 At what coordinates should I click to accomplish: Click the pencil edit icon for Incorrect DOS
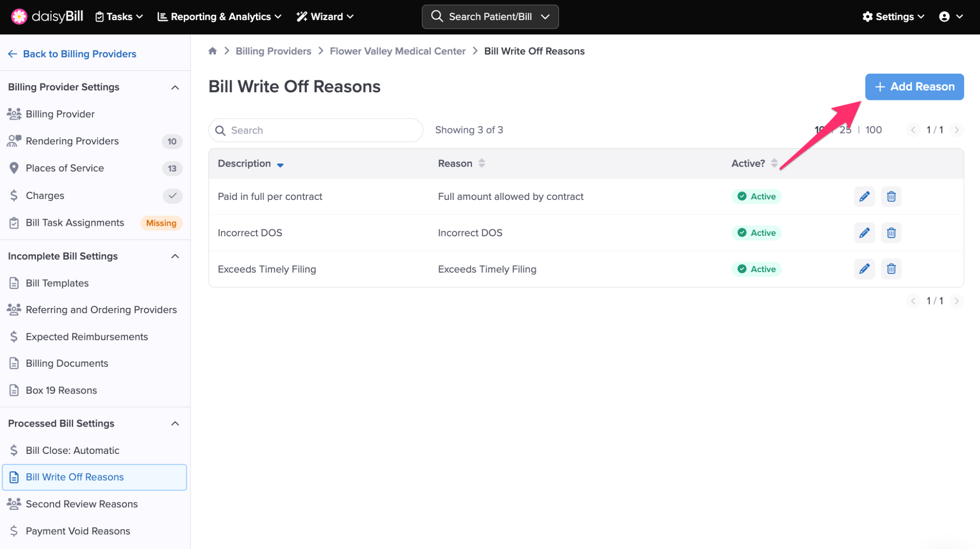(x=864, y=233)
